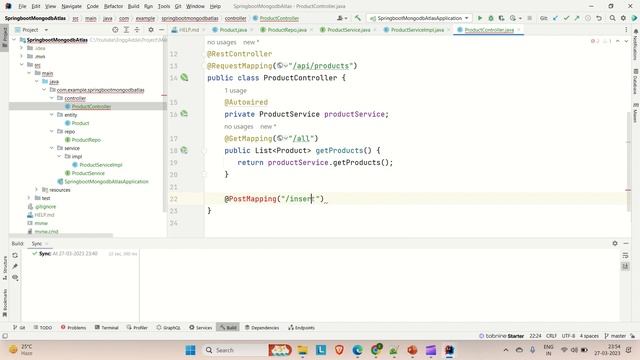Open ProductRepo in project tree
Screen dimensions: 640x360
click(86, 140)
